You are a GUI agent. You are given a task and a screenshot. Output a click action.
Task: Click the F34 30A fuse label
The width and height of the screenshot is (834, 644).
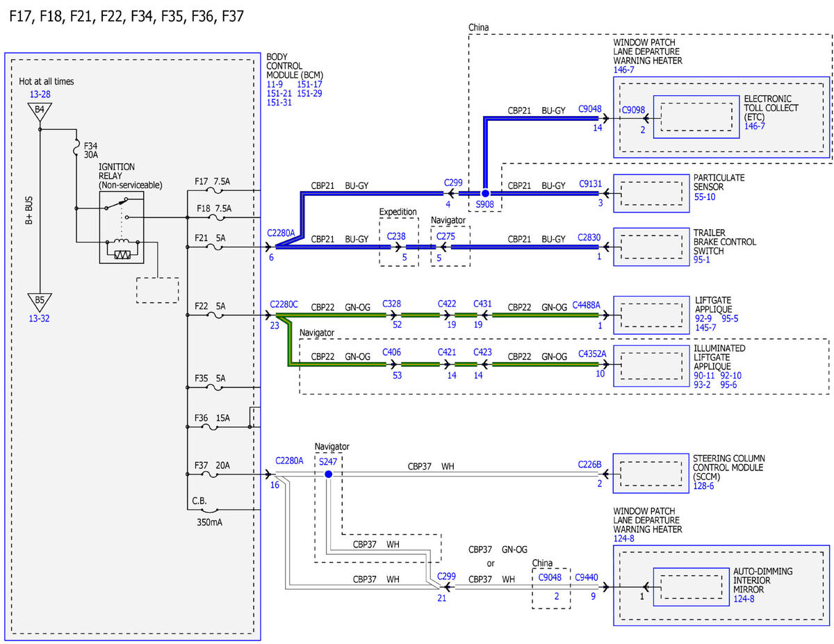click(x=91, y=151)
